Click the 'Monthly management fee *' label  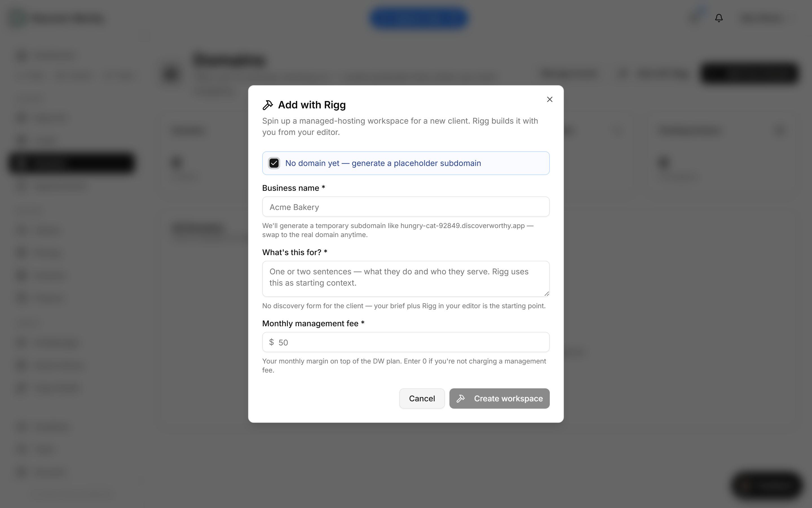point(313,323)
